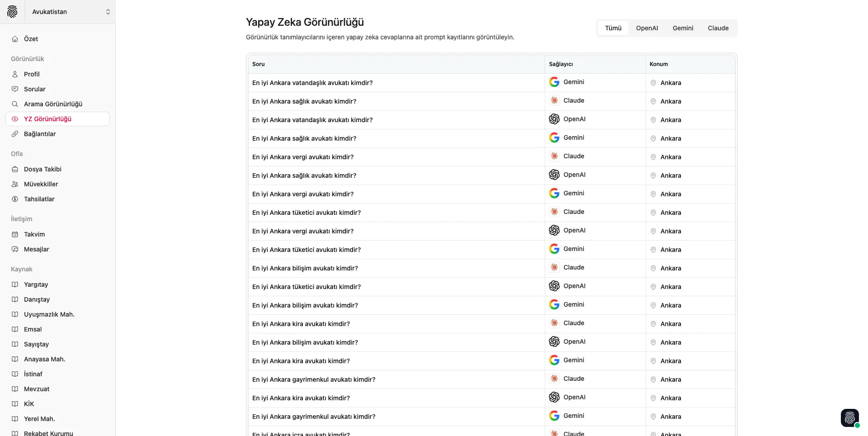The height and width of the screenshot is (436, 868).
Task: Switch to the Claude filter tab
Action: [718, 28]
